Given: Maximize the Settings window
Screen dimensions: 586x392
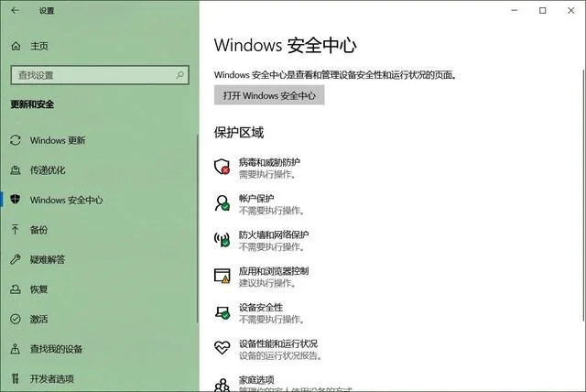Looking at the screenshot, I should [x=543, y=10].
